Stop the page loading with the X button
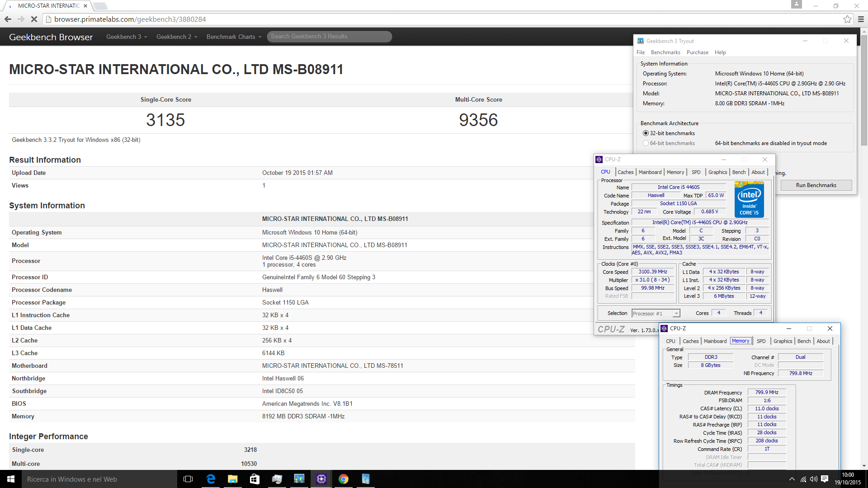The width and height of the screenshot is (868, 488). (x=34, y=19)
